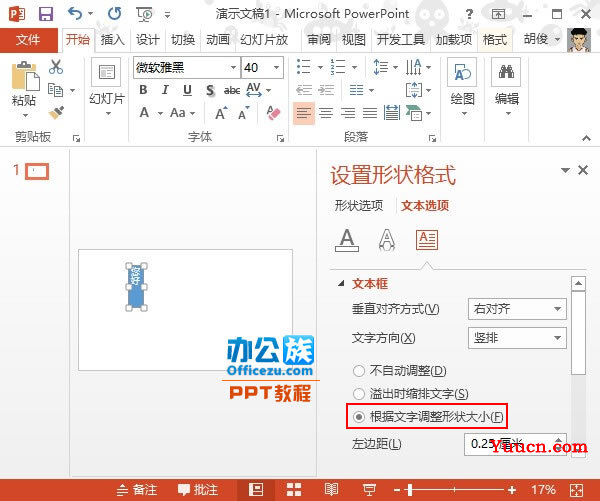600x501 pixels.
Task: Open the font name dropdown
Action: tap(233, 68)
